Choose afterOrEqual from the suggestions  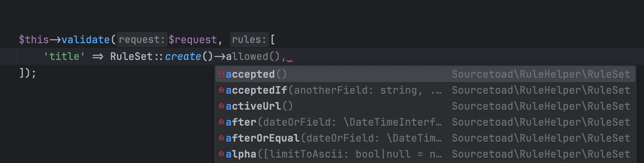tap(425, 138)
